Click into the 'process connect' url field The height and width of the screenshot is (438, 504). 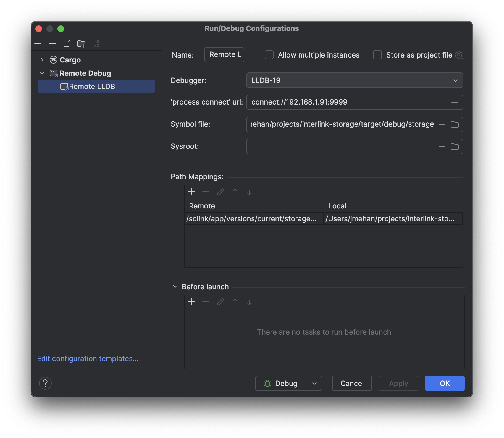click(x=348, y=102)
